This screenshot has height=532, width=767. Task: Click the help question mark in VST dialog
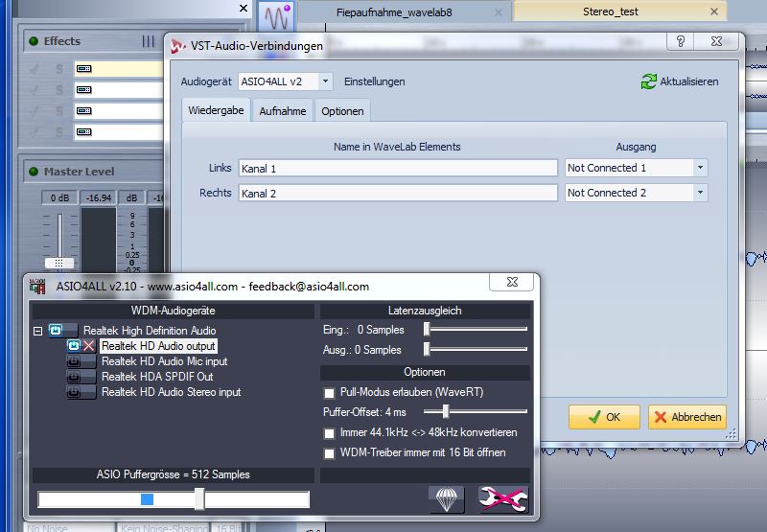[x=679, y=44]
